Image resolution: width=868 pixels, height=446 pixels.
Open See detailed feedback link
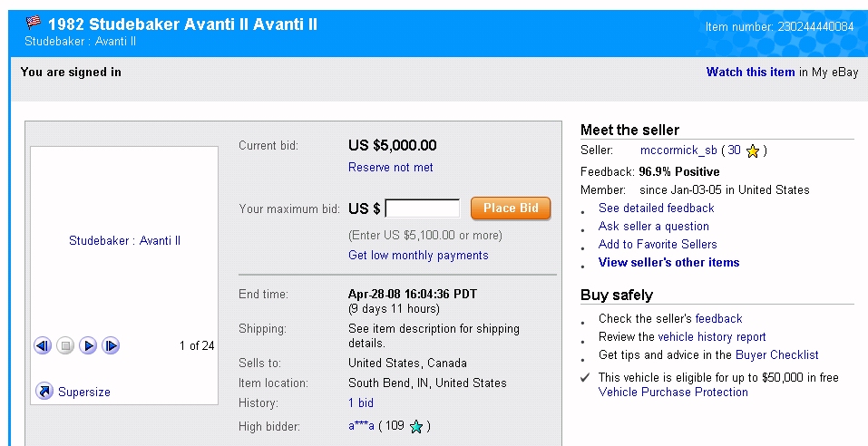tap(656, 208)
